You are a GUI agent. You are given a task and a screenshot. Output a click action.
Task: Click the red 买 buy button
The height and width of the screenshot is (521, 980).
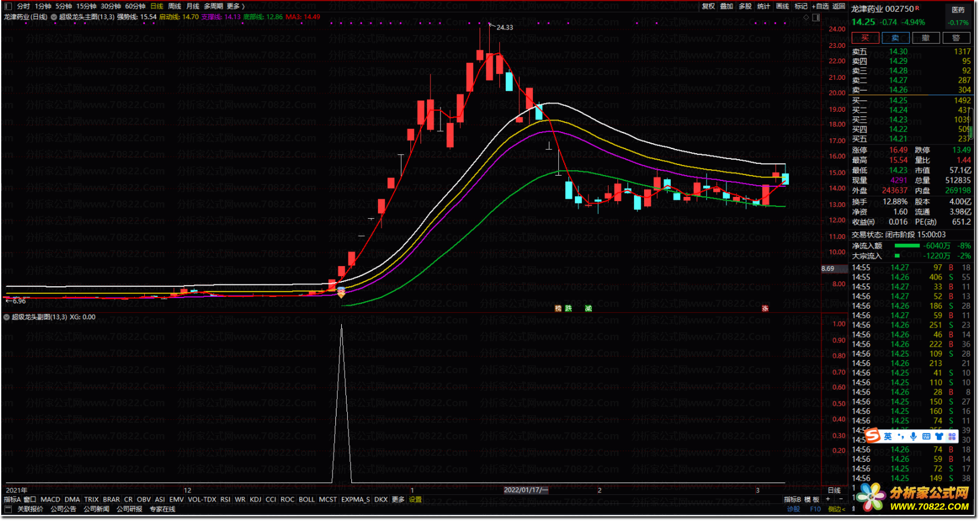tap(865, 38)
